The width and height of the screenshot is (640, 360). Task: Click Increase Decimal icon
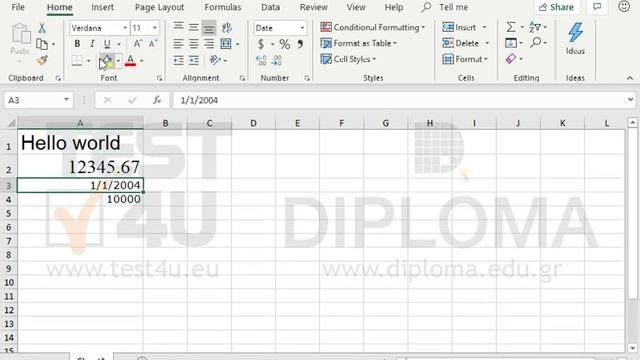[261, 61]
